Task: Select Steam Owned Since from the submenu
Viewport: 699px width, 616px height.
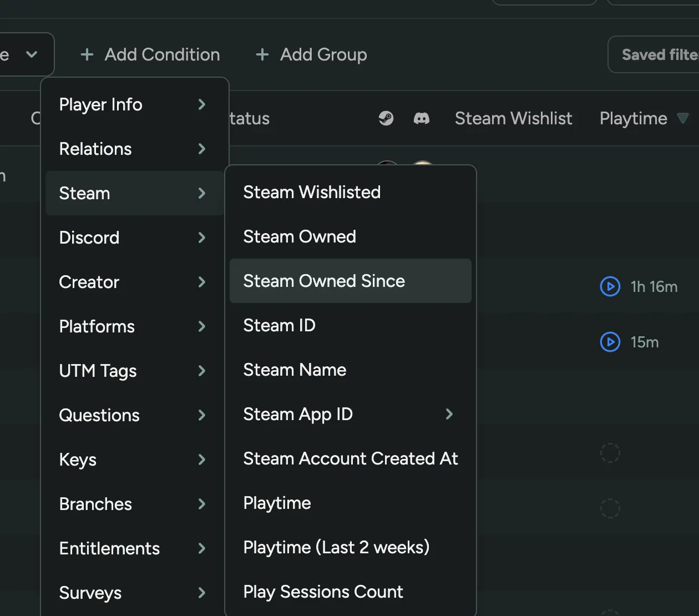Action: point(323,281)
